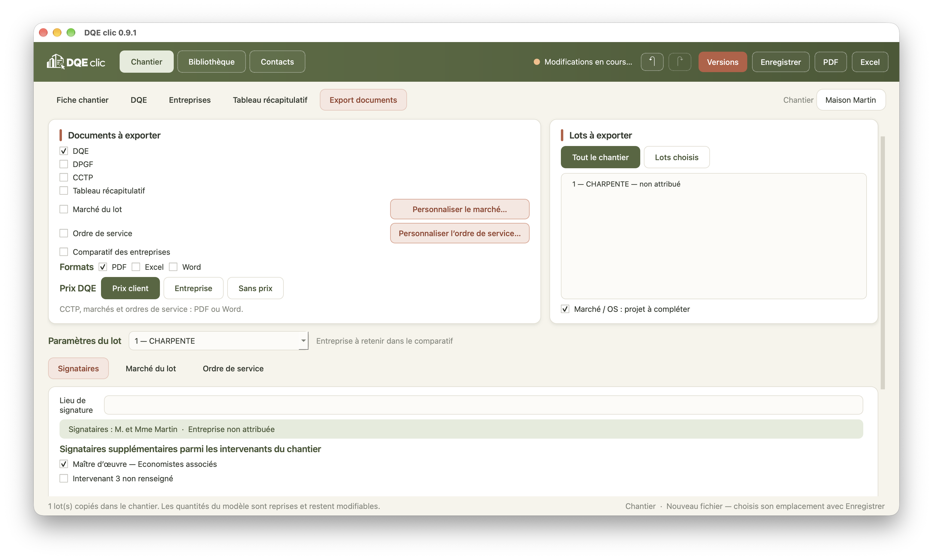The height and width of the screenshot is (560, 933).
Task: Choose Lots choisis export mode
Action: coord(676,157)
